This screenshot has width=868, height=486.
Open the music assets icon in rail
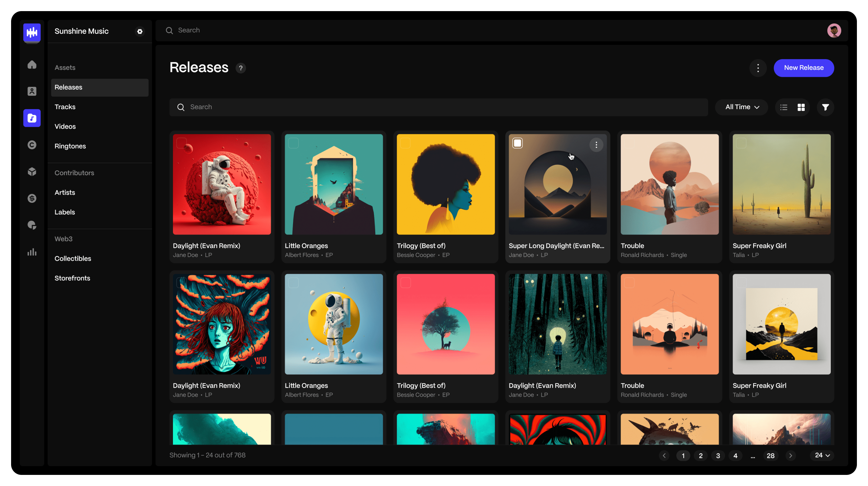pos(32,118)
